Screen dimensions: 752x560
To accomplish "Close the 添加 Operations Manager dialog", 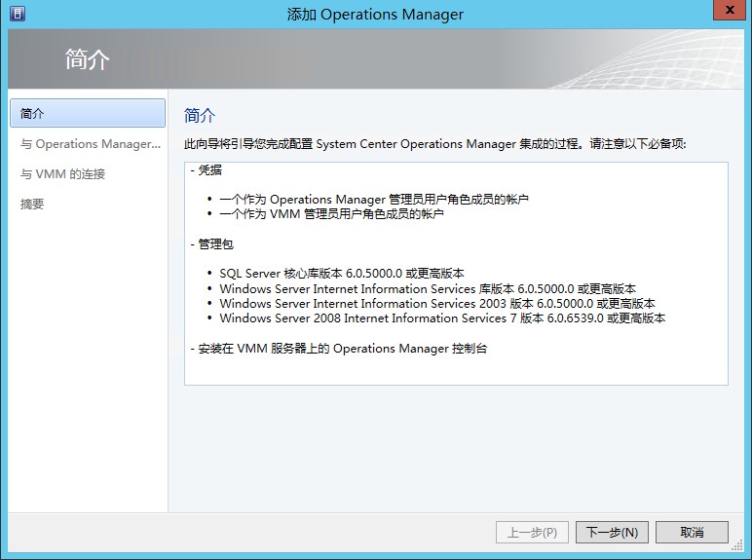I will pyautogui.click(x=729, y=10).
